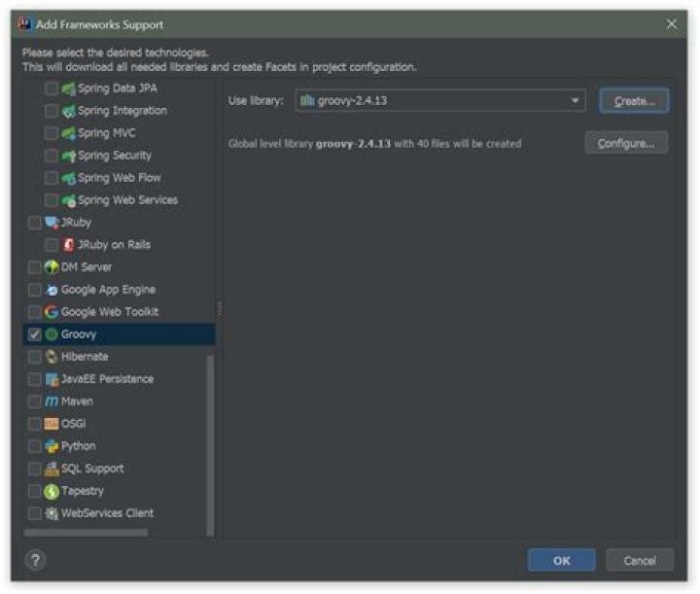Select the Hibernate row label
The width and height of the screenshot is (700, 594).
85,357
